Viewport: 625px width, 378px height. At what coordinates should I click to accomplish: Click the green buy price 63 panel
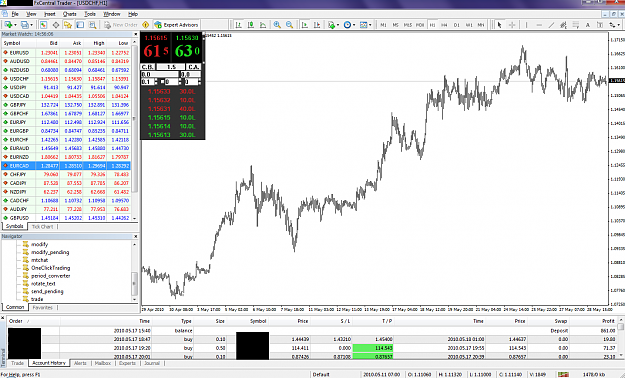coord(188,47)
